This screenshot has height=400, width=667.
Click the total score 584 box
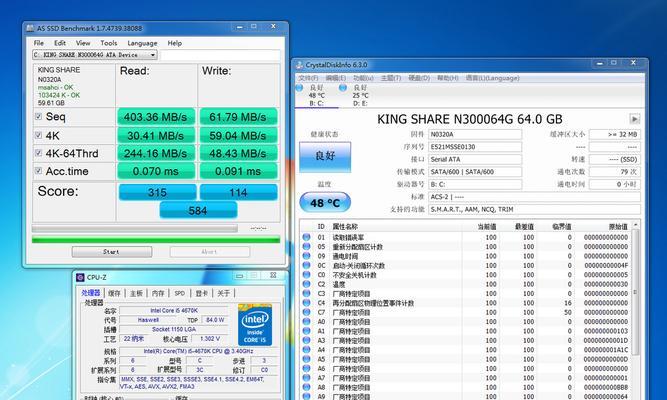tap(198, 210)
